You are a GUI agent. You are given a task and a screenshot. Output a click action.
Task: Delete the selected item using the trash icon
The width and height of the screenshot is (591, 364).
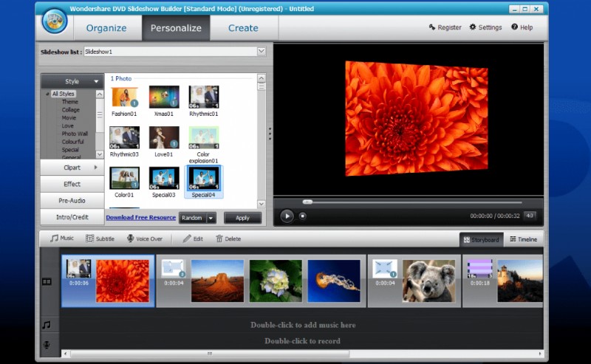[x=228, y=238]
